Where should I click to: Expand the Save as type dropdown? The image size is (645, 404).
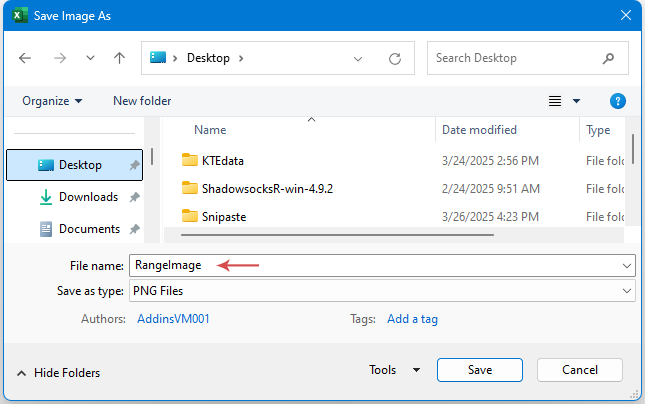627,291
